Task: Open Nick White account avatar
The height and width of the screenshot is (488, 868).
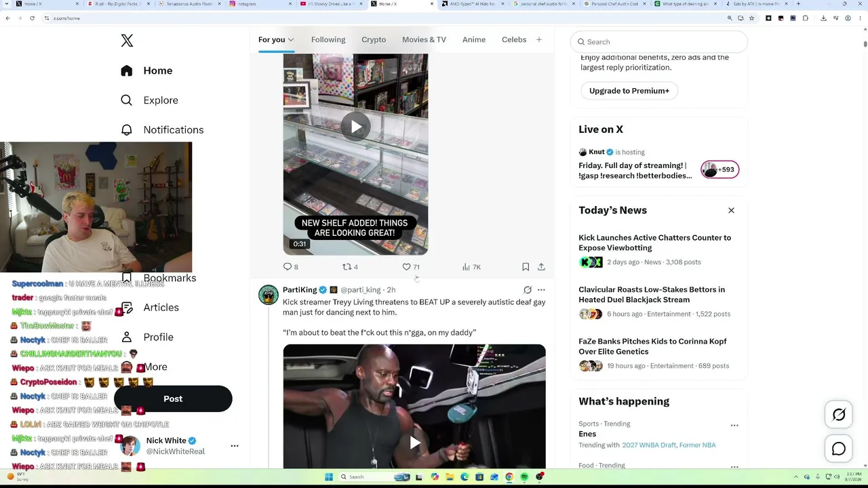Action: [130, 446]
